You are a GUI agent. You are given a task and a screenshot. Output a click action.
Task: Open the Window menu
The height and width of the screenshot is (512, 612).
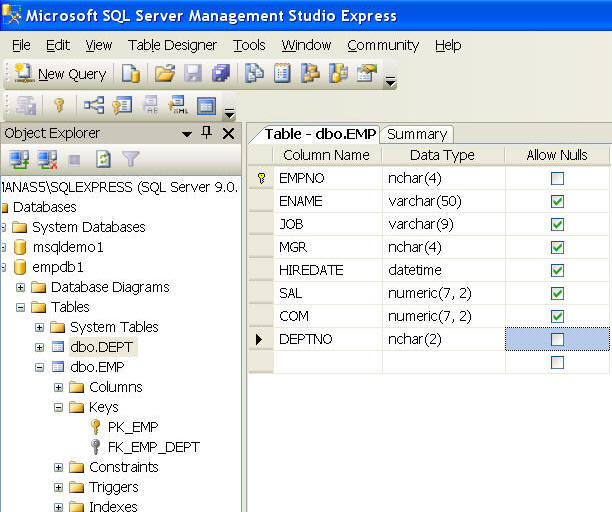coord(306,45)
